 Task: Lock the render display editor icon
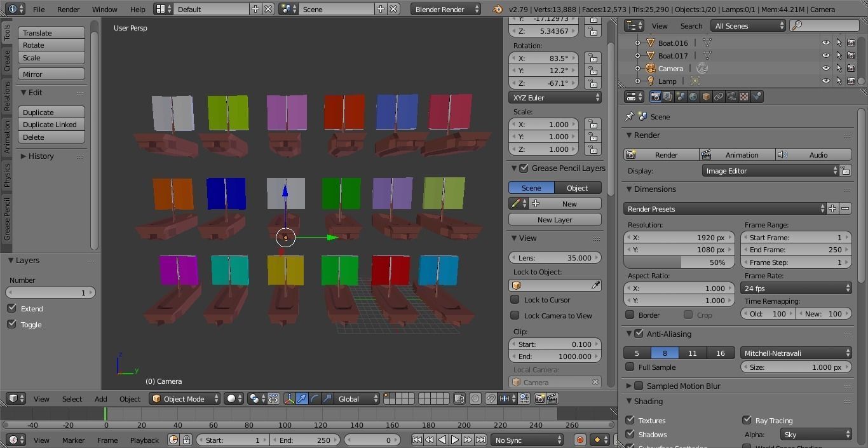coord(845,170)
